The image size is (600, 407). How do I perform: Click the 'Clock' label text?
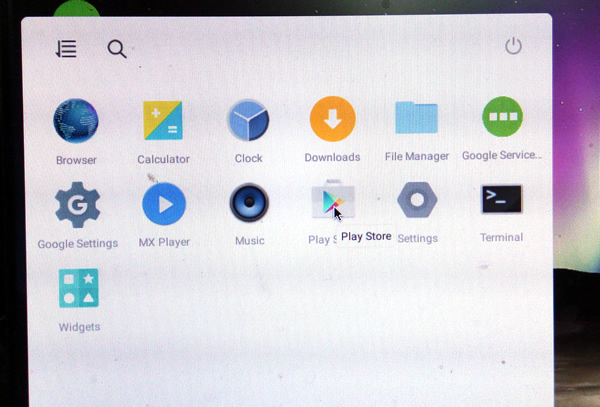[248, 158]
